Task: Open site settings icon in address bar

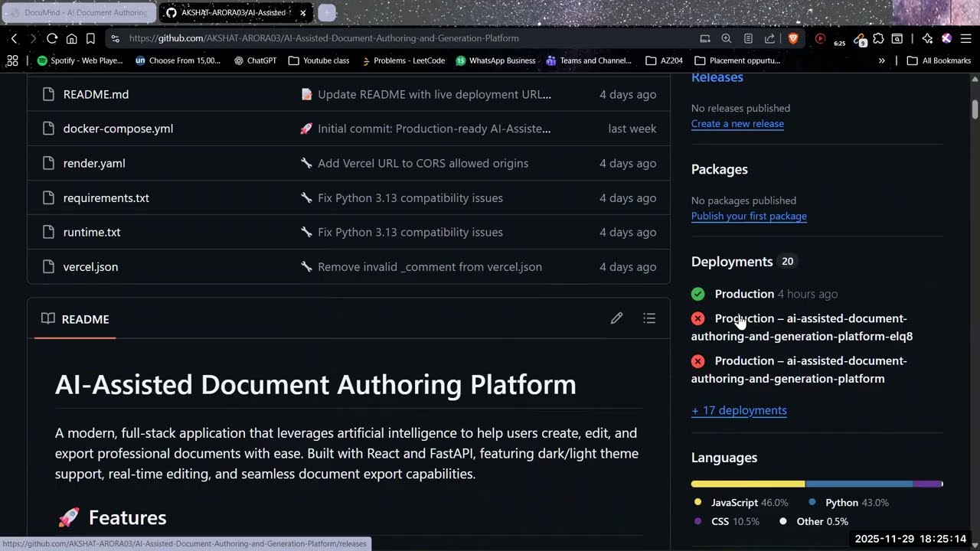Action: point(115,38)
